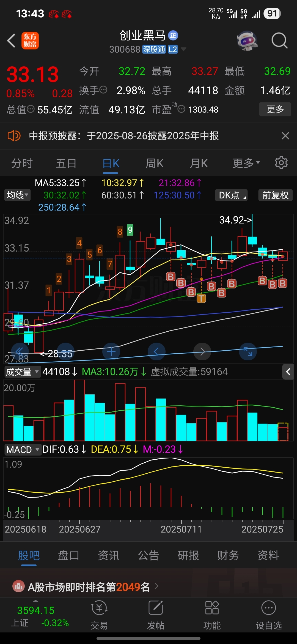Screen dimensions: 297x644
Task: Open the MACD indicator dropdown
Action: pos(23,450)
